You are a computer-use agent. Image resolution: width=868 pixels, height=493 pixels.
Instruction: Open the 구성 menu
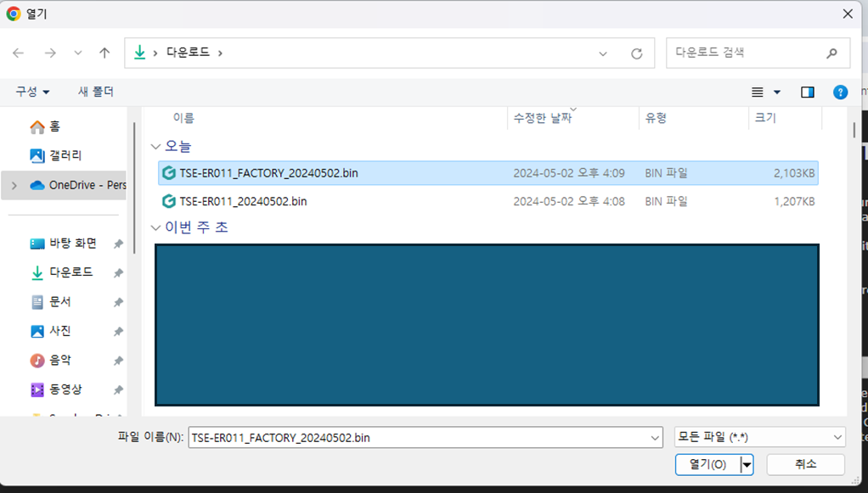click(x=32, y=92)
